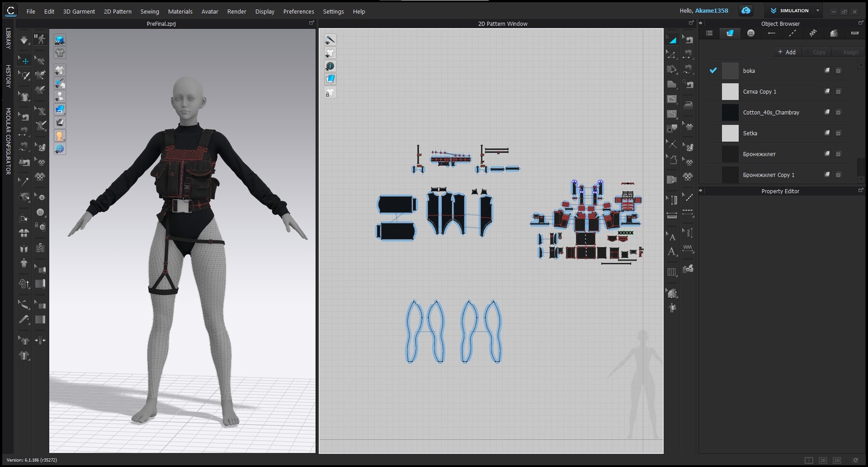
Task: Undock the PreFinal.zprj 3D window
Action: (x=312, y=23)
